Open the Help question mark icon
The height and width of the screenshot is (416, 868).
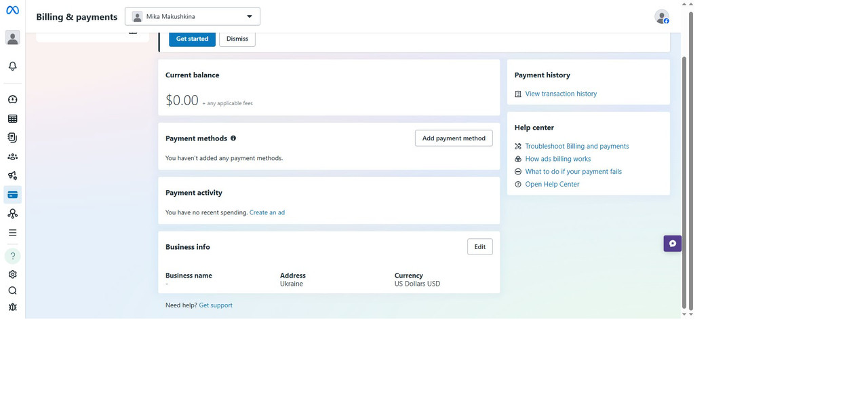pyautogui.click(x=12, y=257)
